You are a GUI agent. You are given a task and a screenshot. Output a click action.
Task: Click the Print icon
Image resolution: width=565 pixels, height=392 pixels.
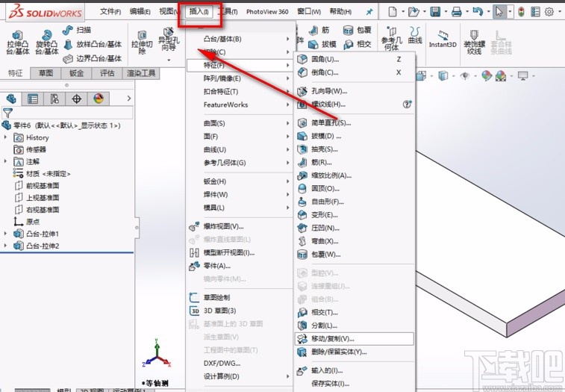(457, 12)
